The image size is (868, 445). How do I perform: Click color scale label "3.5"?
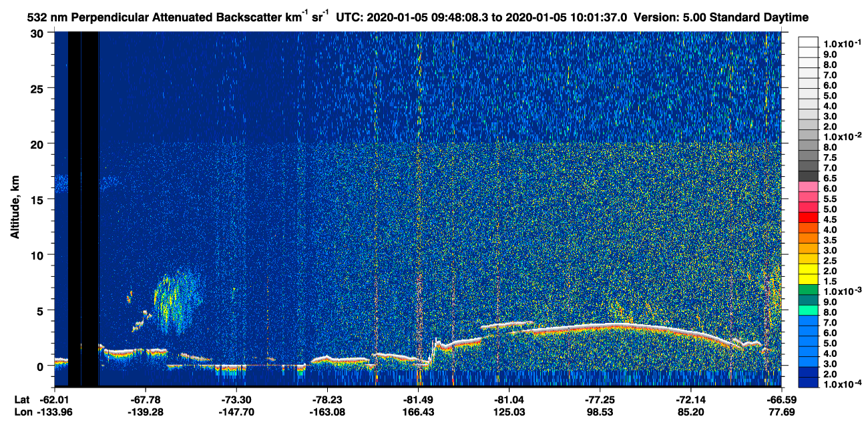831,240
